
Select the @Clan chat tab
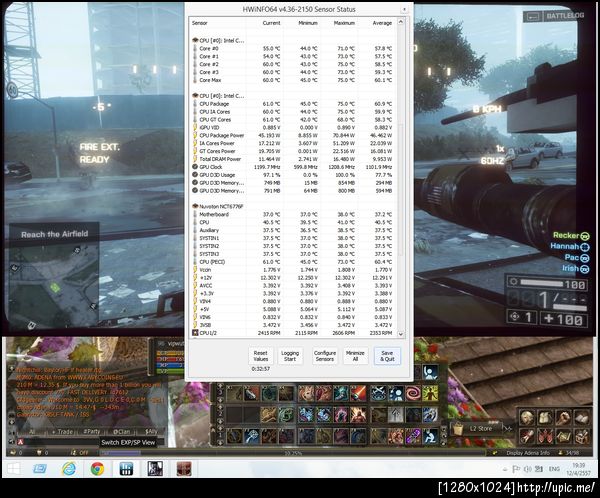point(121,431)
